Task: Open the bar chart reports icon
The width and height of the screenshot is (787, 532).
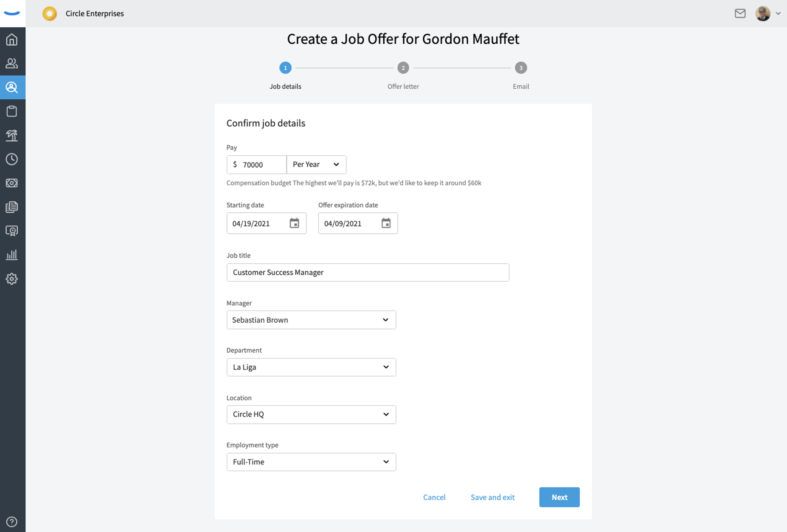Action: point(12,255)
